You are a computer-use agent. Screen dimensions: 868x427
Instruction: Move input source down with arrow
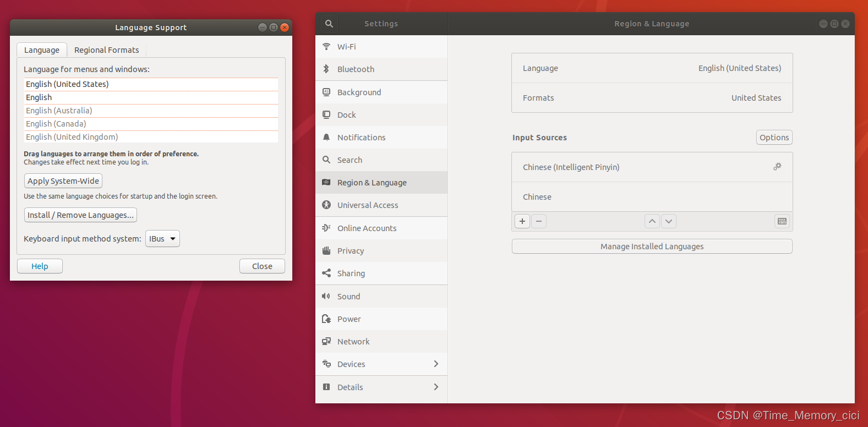point(669,221)
